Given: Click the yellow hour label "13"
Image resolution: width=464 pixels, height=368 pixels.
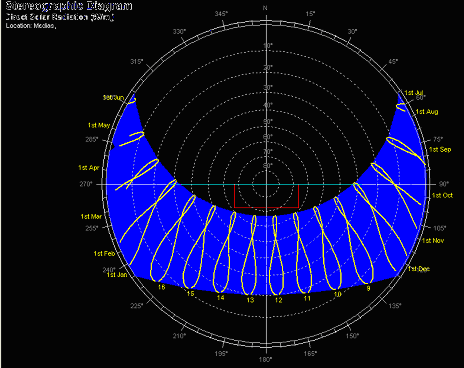Looking at the screenshot, I should tap(250, 300).
